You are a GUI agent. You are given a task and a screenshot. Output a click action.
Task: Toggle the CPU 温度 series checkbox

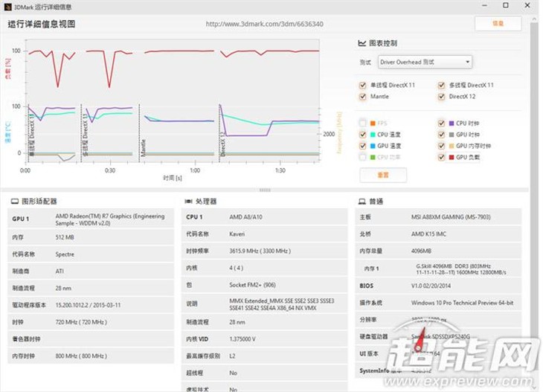(362, 135)
